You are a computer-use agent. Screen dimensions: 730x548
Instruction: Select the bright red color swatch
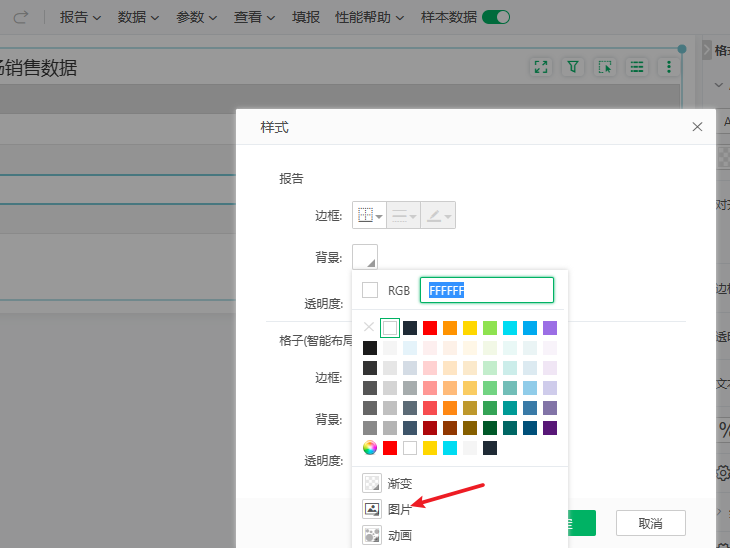430,328
